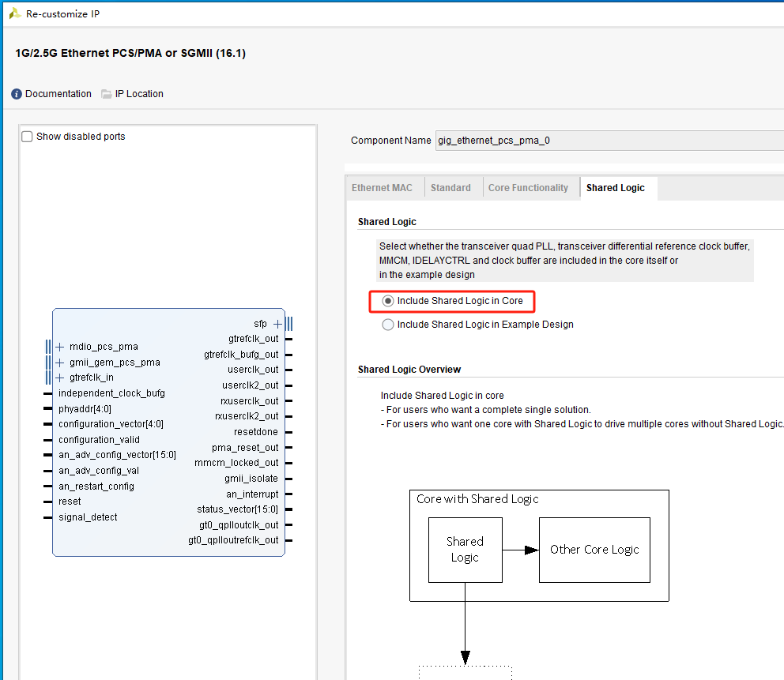Image resolution: width=784 pixels, height=680 pixels.
Task: Click independent_clock_bufg port label
Action: tap(111, 393)
